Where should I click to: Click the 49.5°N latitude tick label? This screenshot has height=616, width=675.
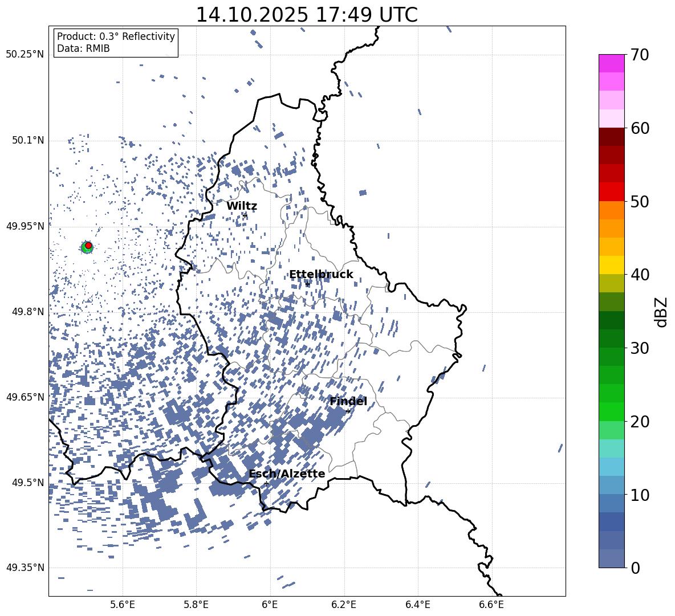coord(28,483)
